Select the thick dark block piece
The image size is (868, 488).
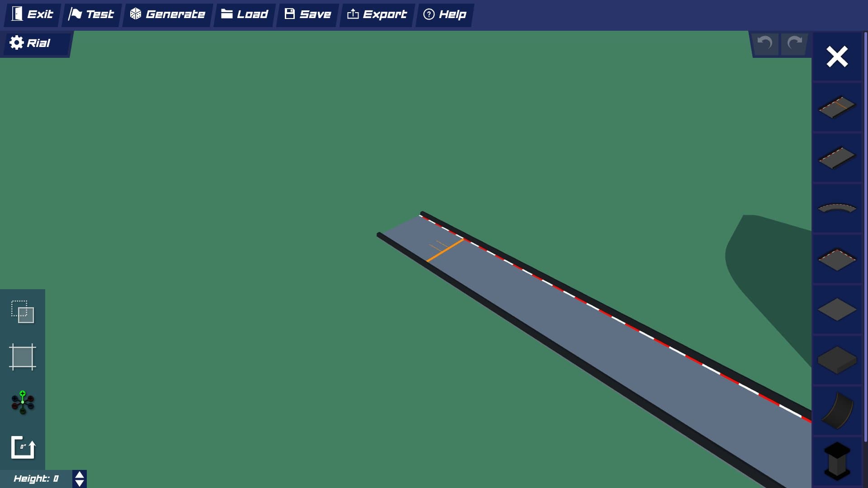(x=837, y=360)
